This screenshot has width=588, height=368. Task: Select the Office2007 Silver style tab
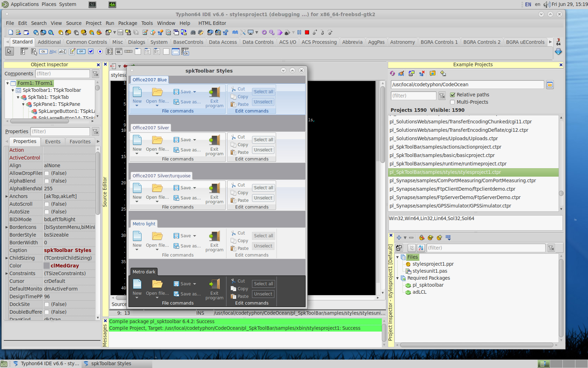150,128
